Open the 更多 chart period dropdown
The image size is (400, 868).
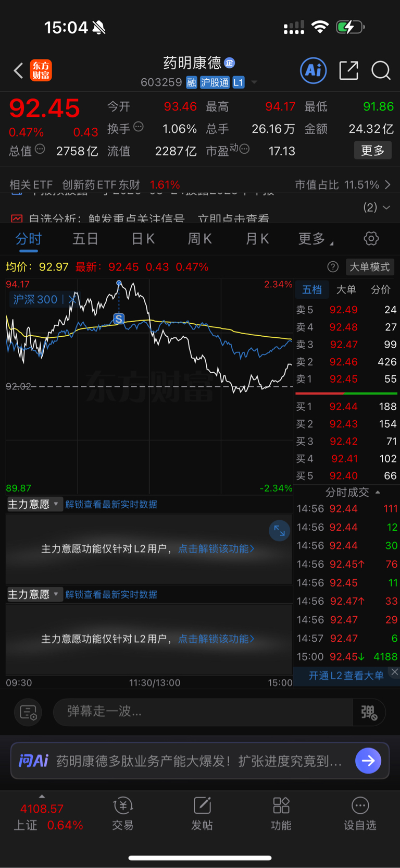[316, 239]
